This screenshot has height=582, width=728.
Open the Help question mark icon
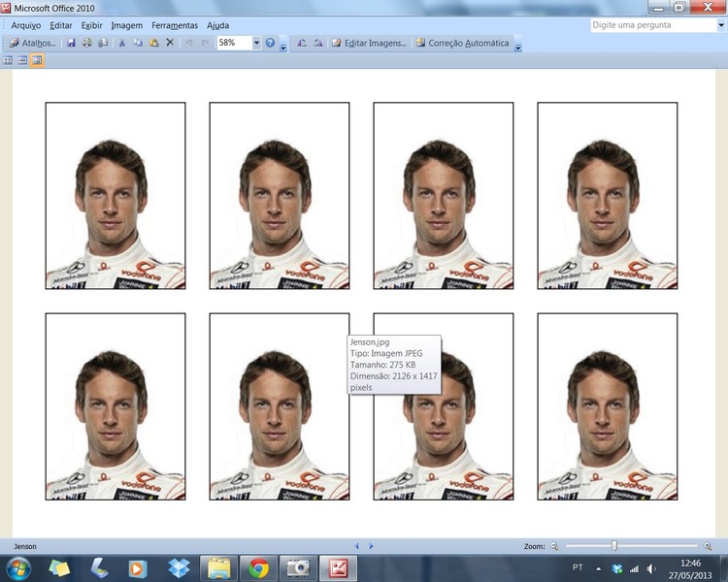[270, 44]
